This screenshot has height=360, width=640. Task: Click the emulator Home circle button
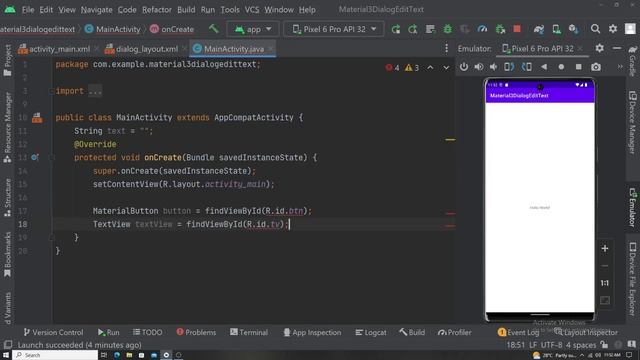pos(561,67)
